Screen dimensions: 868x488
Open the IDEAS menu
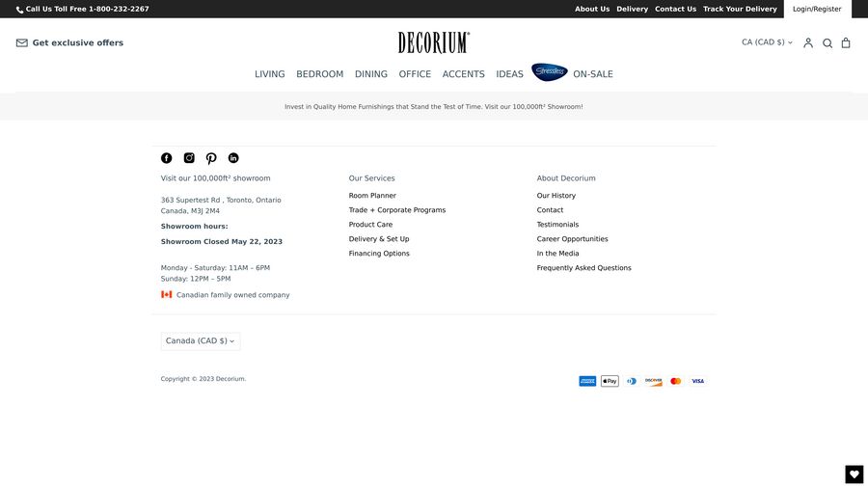pyautogui.click(x=509, y=74)
